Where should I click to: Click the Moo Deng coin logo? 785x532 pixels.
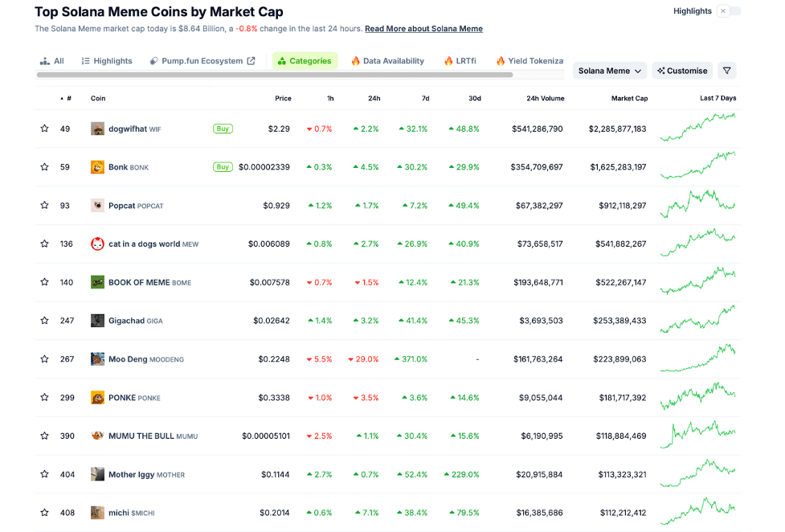tap(97, 359)
